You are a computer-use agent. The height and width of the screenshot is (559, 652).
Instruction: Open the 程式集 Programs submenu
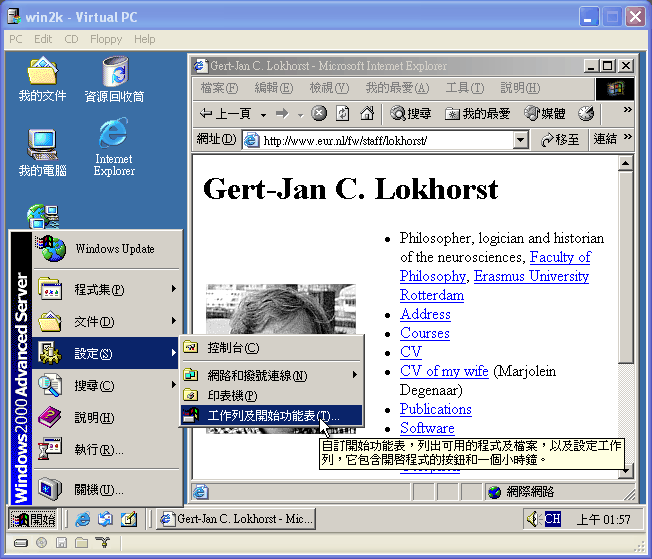(107, 289)
